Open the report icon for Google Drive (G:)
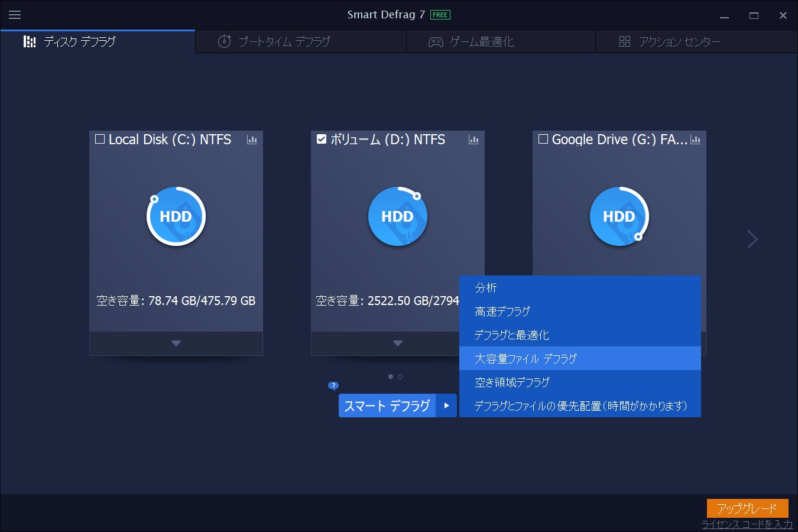Screen dimensions: 798x532 (x=696, y=140)
